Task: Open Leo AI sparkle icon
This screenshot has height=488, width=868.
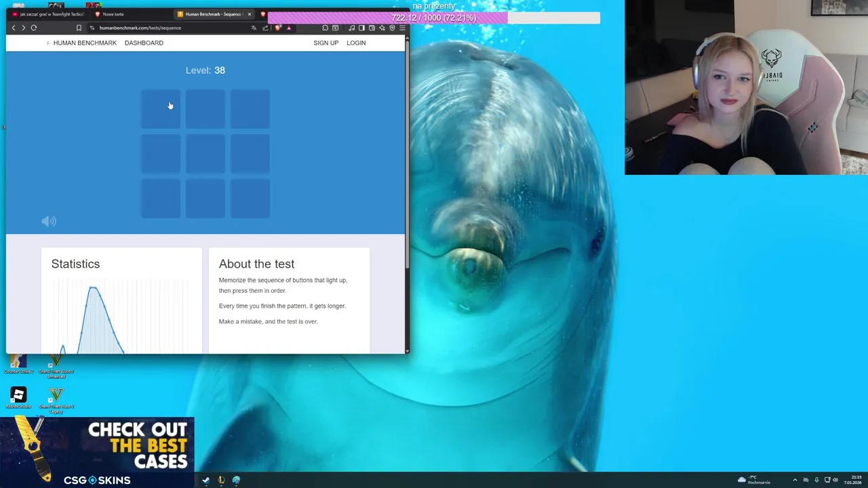Action: click(382, 28)
